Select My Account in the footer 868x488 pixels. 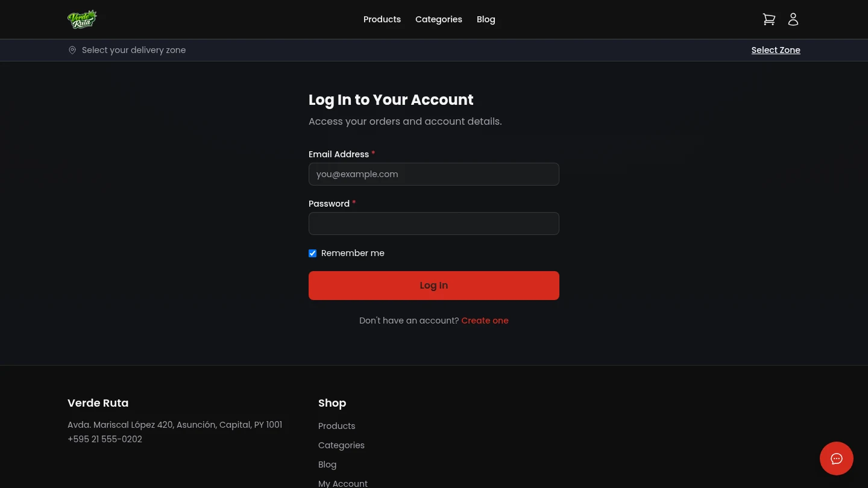pyautogui.click(x=343, y=483)
